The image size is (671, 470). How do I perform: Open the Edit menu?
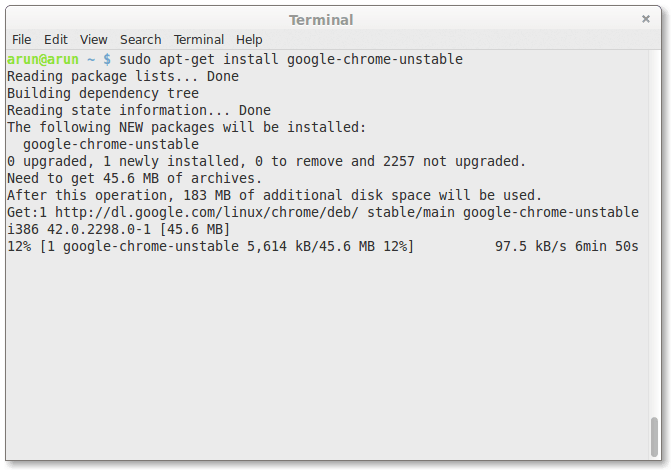[x=56, y=39]
